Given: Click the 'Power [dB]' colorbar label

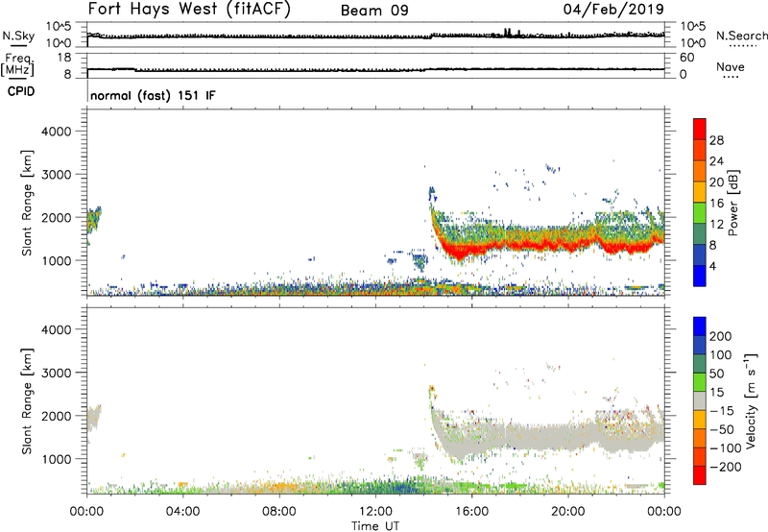Looking at the screenshot, I should 733,203.
